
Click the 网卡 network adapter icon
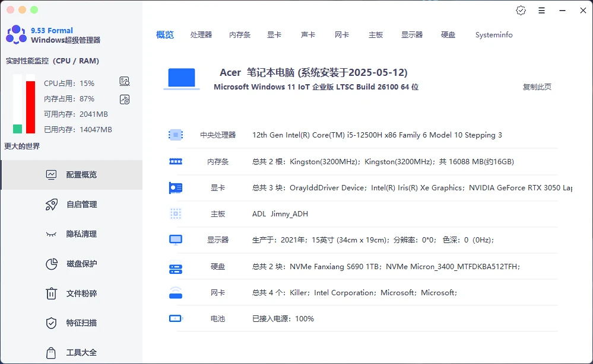pos(176,293)
